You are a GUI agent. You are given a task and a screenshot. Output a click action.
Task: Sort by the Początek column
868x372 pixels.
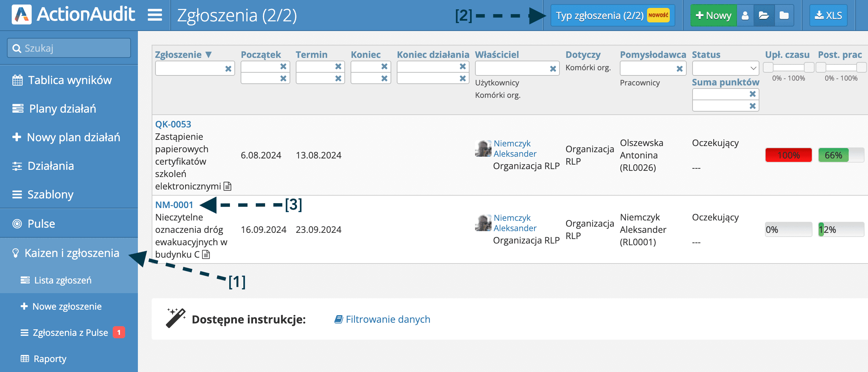[261, 54]
